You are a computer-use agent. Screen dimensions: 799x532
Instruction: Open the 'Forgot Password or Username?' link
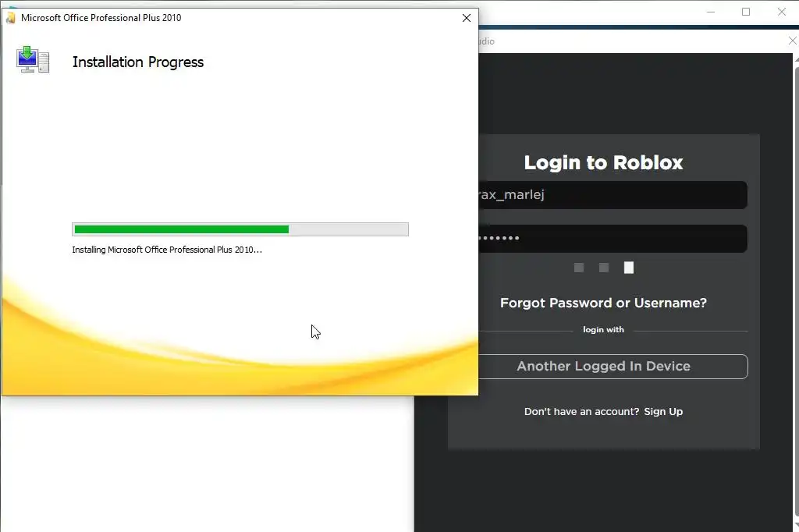click(603, 303)
